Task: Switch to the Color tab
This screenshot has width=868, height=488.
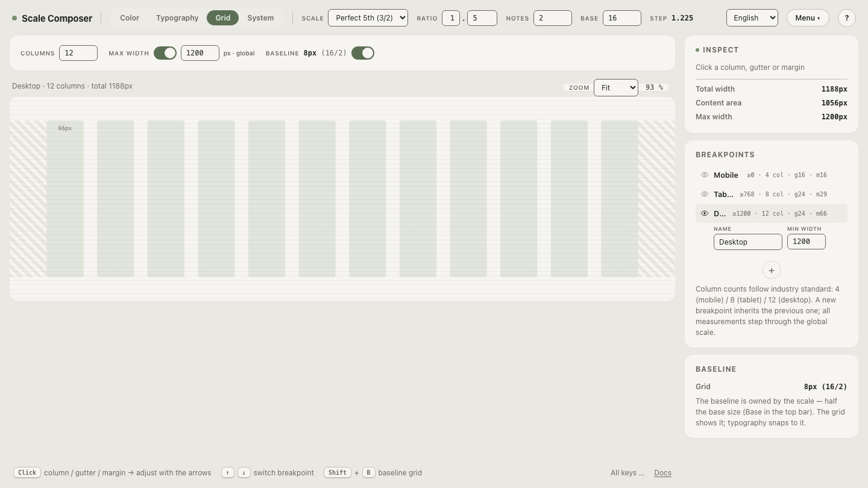Action: (x=130, y=18)
